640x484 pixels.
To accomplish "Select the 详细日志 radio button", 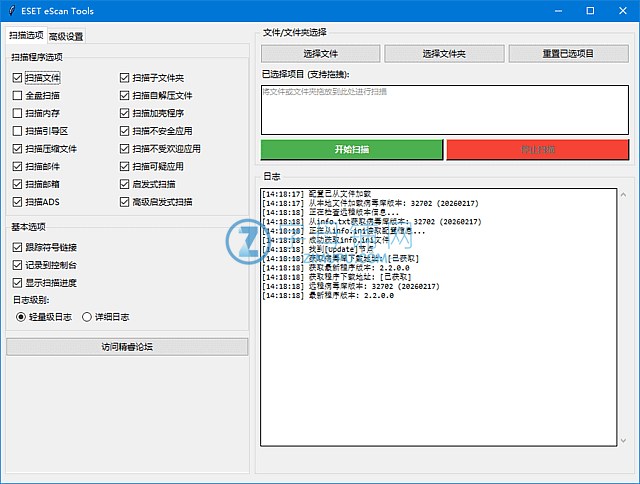I will pyautogui.click(x=85, y=317).
